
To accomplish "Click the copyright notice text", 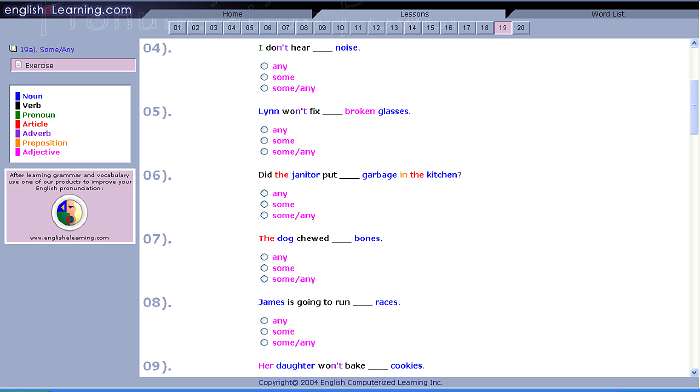I will (350, 383).
